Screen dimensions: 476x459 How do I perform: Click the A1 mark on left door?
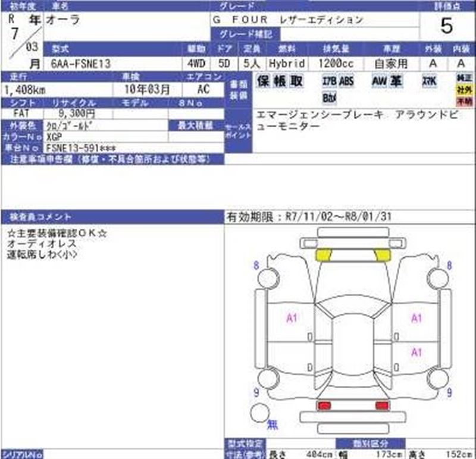292,318
